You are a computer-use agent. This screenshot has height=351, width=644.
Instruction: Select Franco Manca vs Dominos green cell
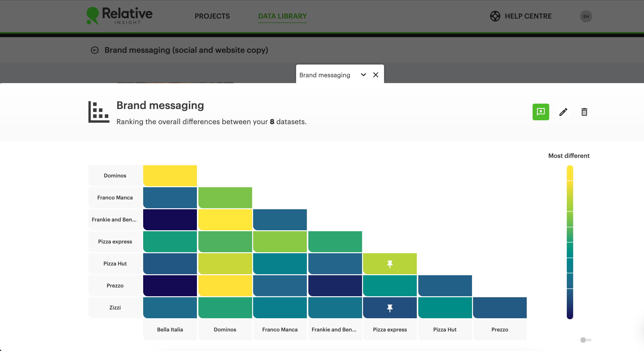coord(225,198)
